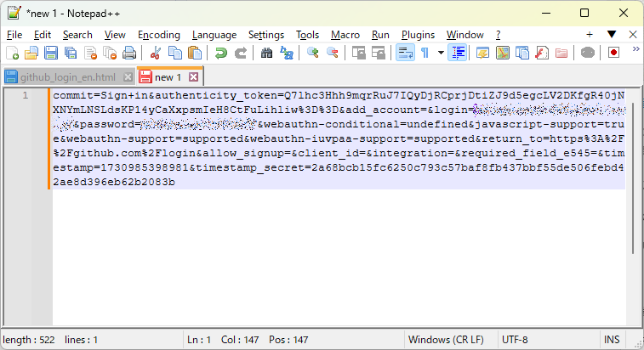Open the Window menu
The height and width of the screenshot is (350, 644).
pyautogui.click(x=465, y=35)
